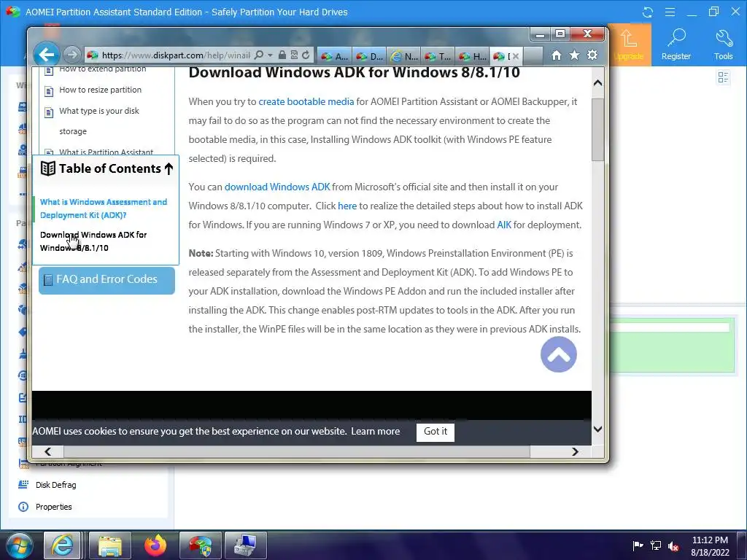The image size is (747, 560).
Task: Open AOMEI Partition Assistant hamburger menu
Action: pyautogui.click(x=670, y=12)
